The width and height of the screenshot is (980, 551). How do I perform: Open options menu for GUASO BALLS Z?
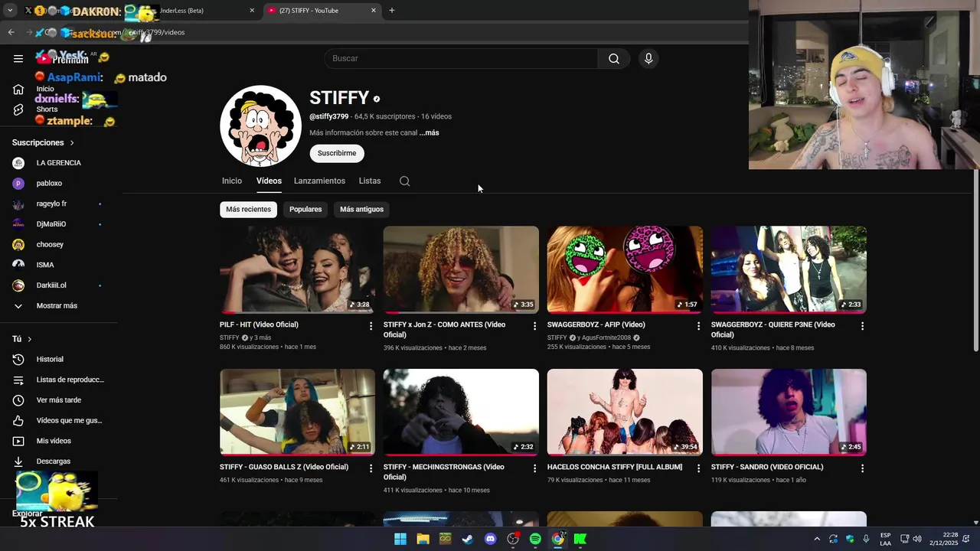click(371, 468)
